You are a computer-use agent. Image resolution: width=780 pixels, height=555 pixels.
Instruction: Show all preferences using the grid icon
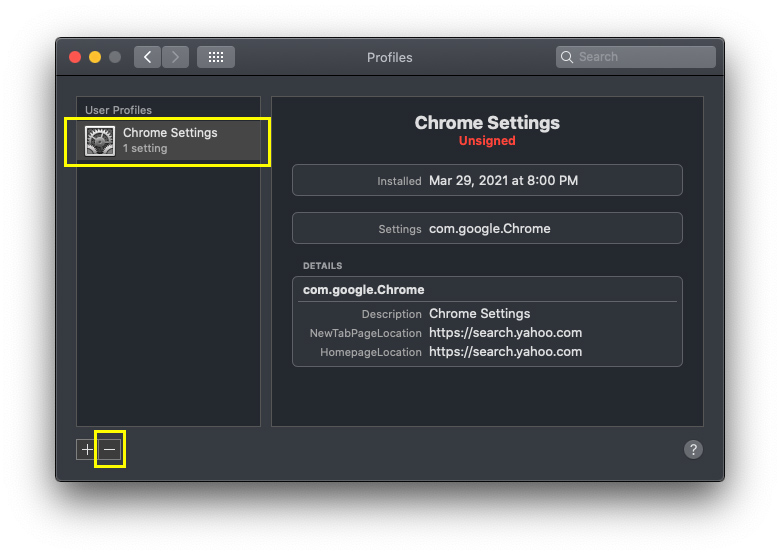pyautogui.click(x=215, y=57)
